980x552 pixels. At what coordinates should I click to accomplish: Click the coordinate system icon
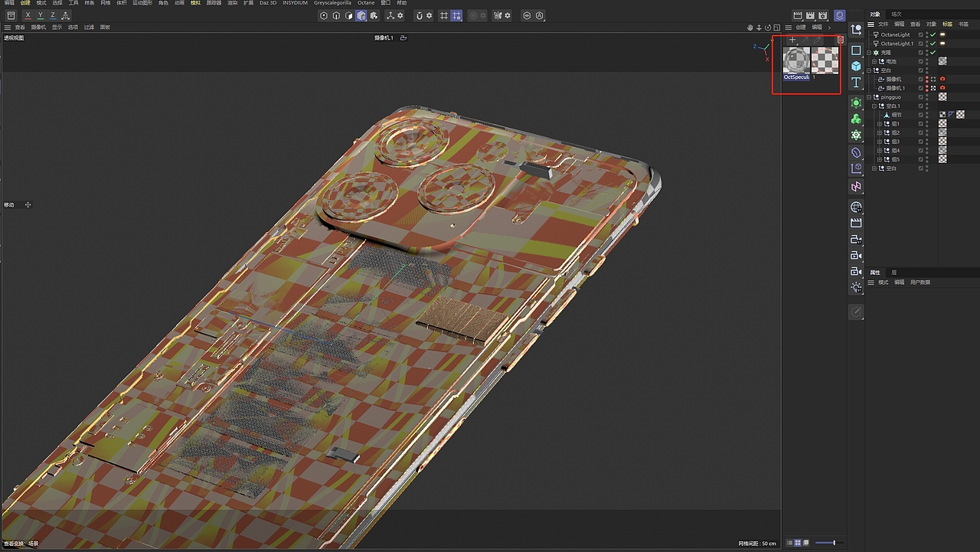click(x=65, y=15)
